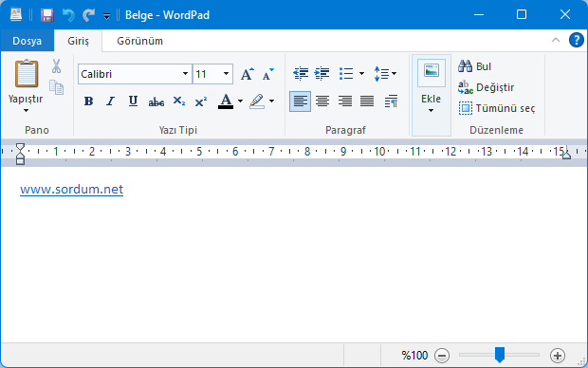Screen dimensions: 588x368
Task: Decrease the paragraph indent
Action: click(x=301, y=74)
